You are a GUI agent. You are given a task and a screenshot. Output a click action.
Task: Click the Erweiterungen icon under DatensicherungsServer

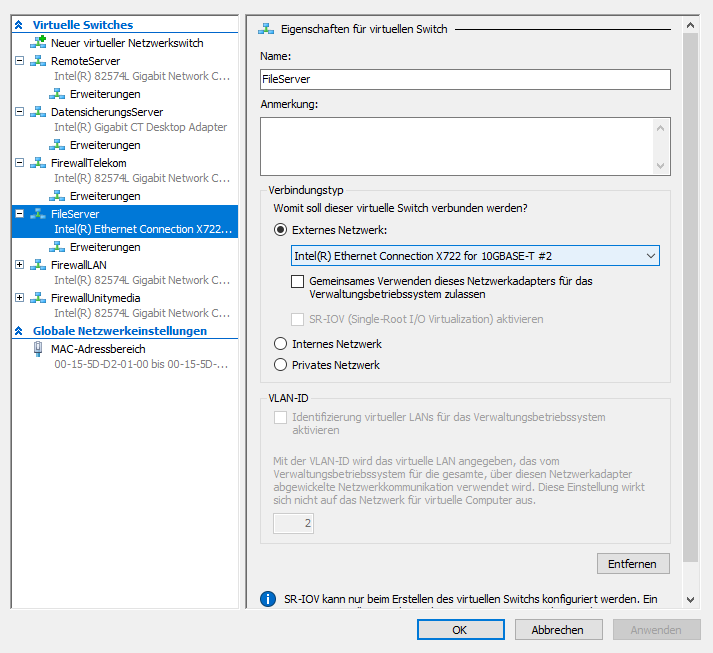57,145
